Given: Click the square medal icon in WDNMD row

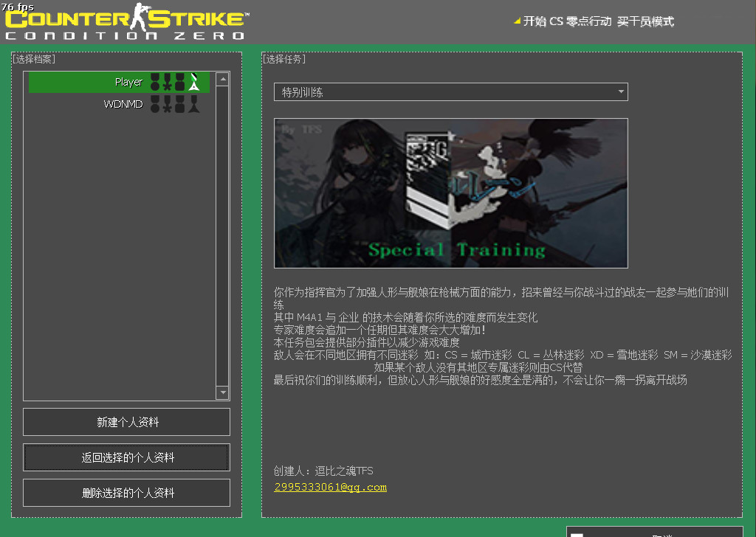Looking at the screenshot, I should 180,103.
